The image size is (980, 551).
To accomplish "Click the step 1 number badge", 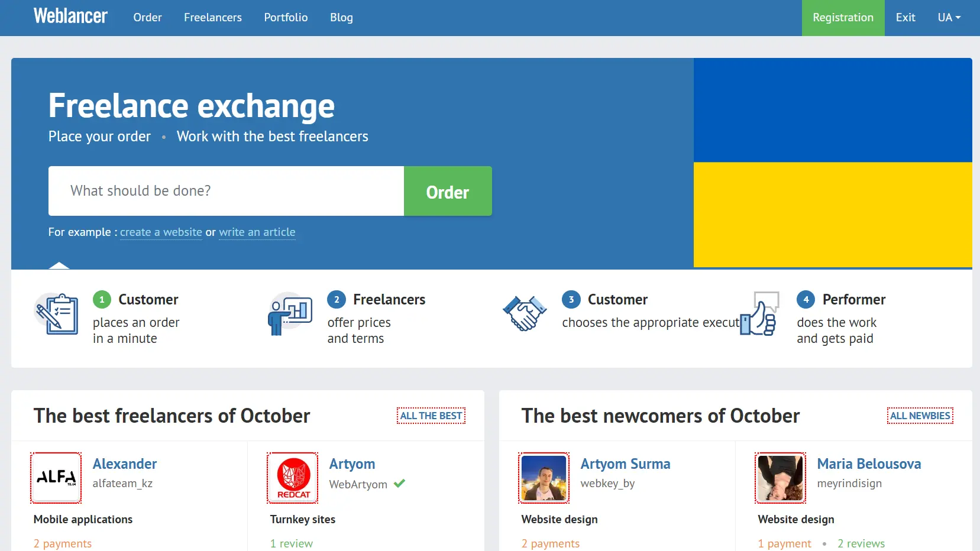I will (102, 300).
